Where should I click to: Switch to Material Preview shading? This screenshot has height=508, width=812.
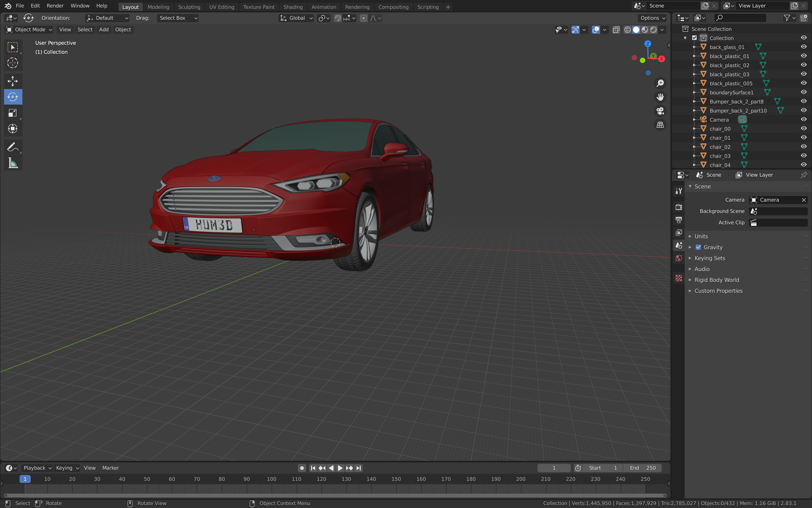(x=645, y=29)
